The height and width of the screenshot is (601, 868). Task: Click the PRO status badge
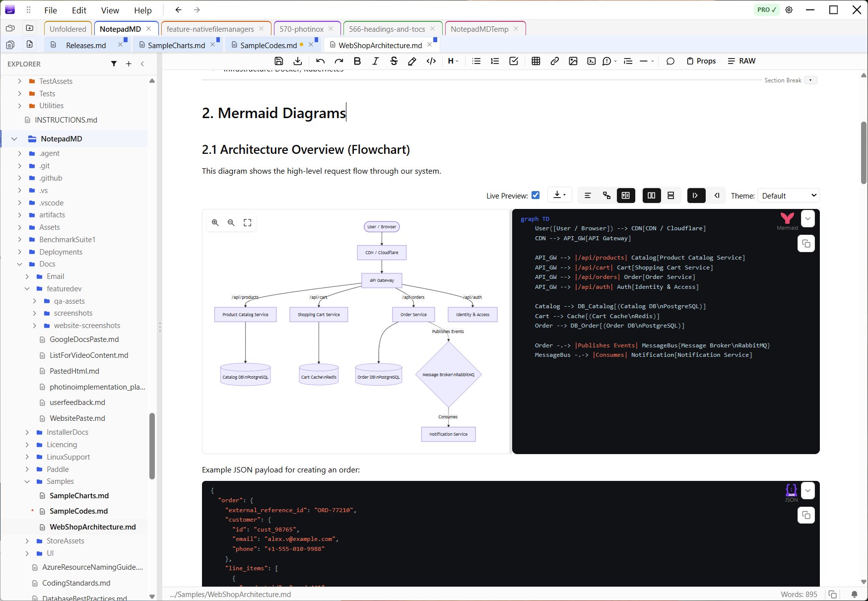(x=766, y=10)
